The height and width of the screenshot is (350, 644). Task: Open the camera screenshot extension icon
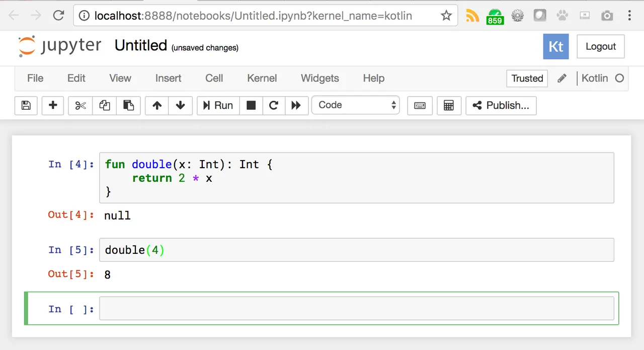pyautogui.click(x=607, y=16)
